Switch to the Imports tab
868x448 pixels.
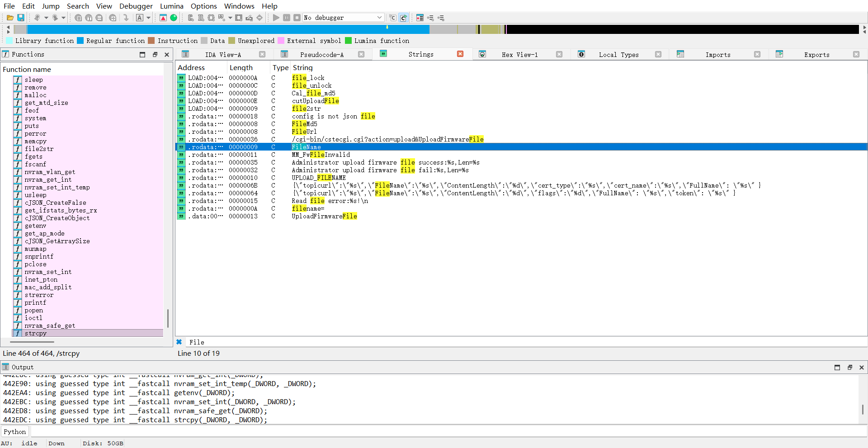717,55
